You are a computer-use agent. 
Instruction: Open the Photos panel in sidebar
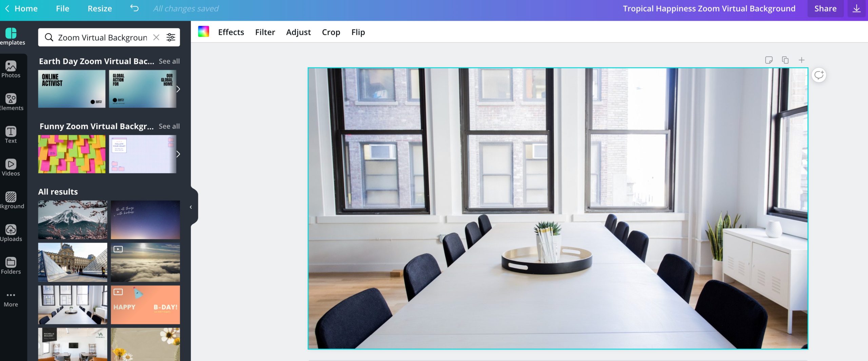[x=11, y=69]
